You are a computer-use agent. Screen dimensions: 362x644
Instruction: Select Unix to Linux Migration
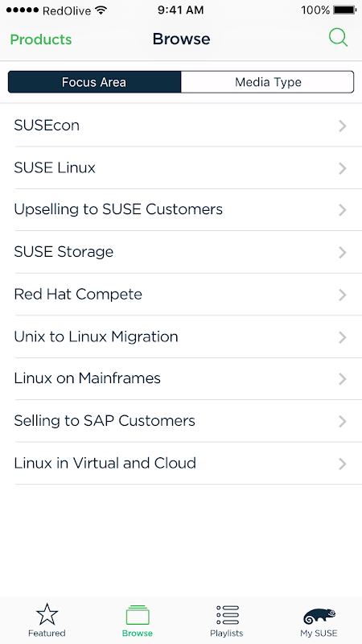point(181,336)
